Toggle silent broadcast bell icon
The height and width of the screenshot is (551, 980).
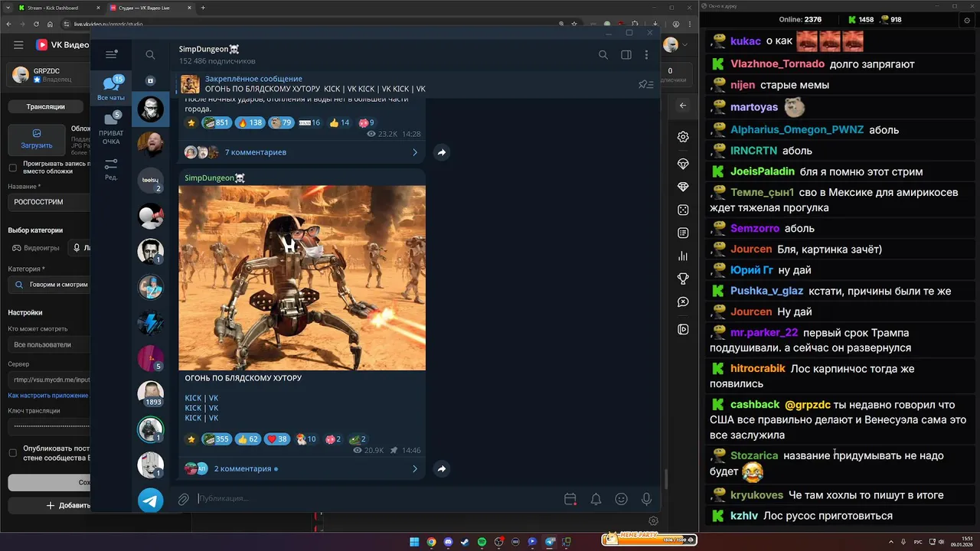pos(596,499)
